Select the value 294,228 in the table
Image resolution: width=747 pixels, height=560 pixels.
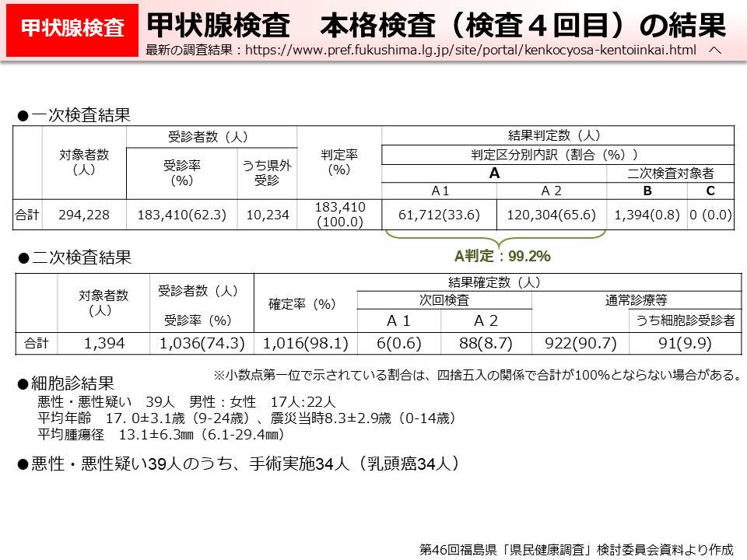[x=84, y=215]
